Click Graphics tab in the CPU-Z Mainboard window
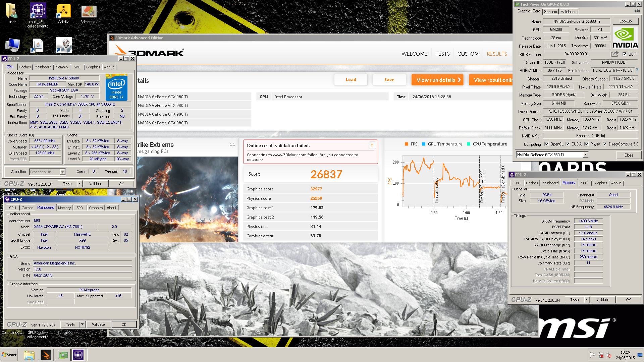Viewport: 644px width, 362px height. pos(96,208)
